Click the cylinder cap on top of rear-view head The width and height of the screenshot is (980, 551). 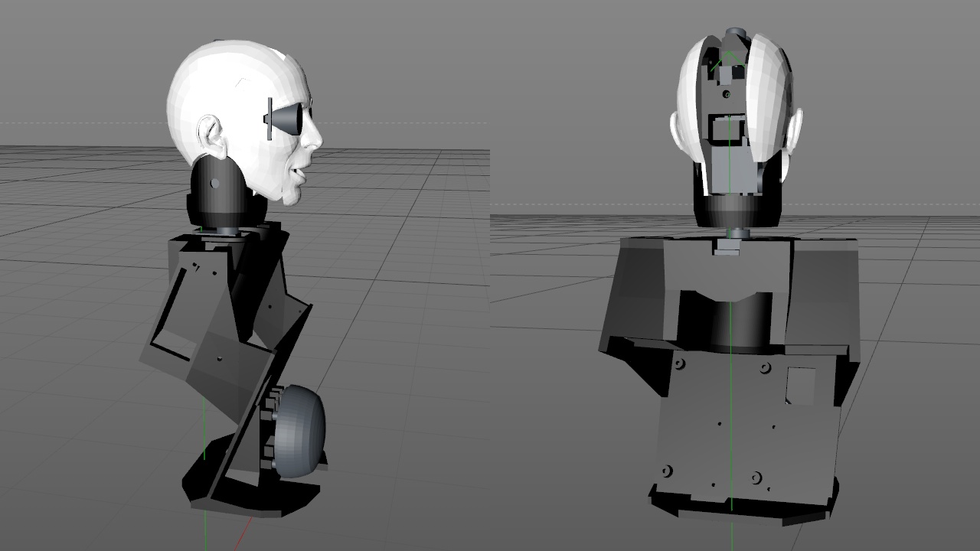pyautogui.click(x=735, y=33)
